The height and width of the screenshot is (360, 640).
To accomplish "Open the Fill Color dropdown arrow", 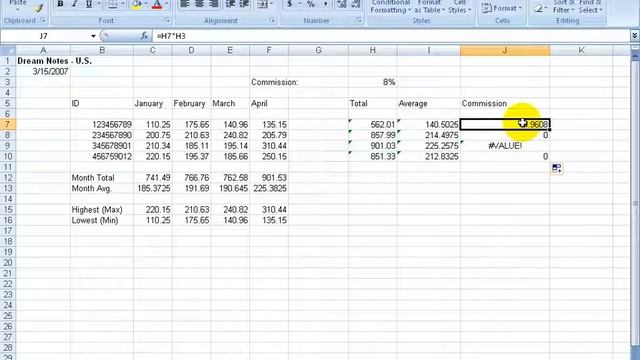I will coord(146,4).
